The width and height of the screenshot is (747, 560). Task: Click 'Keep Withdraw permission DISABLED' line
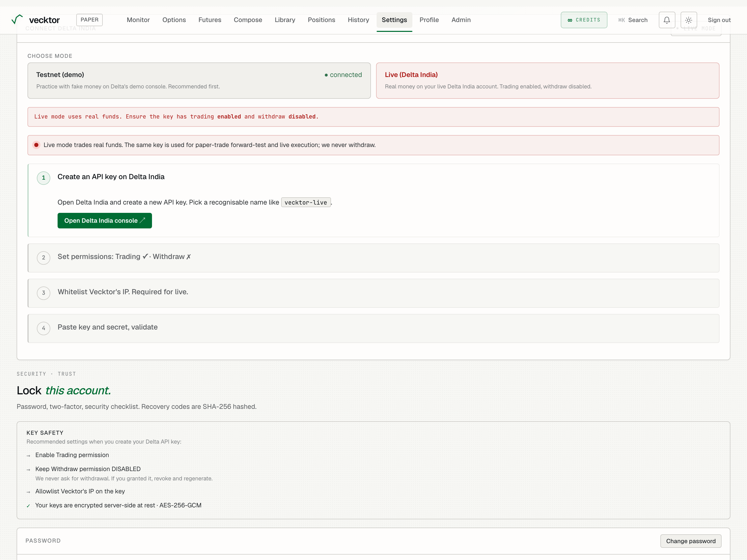pos(88,469)
